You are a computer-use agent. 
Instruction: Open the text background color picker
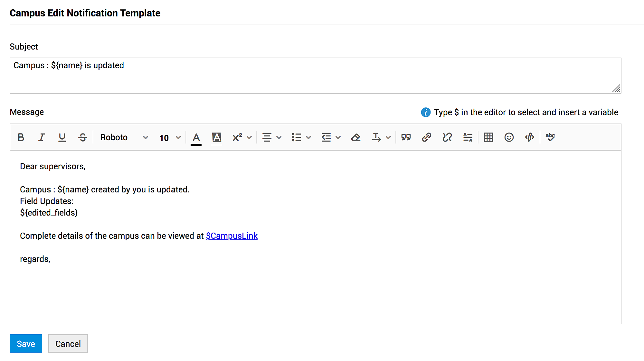tap(217, 138)
